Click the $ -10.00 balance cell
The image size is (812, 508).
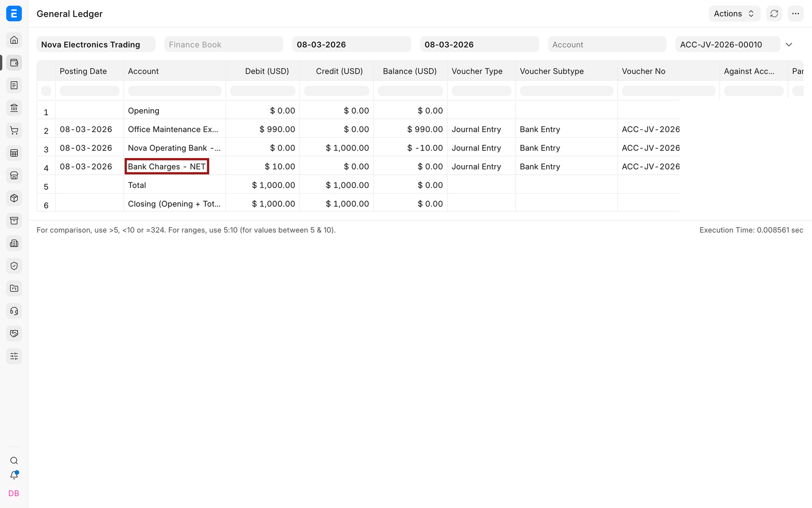pyautogui.click(x=410, y=148)
